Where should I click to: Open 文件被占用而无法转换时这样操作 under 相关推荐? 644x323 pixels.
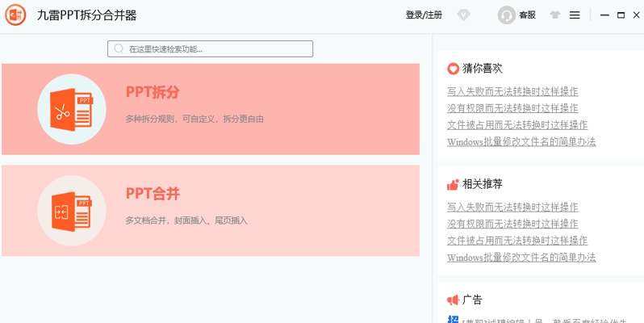[x=517, y=241]
